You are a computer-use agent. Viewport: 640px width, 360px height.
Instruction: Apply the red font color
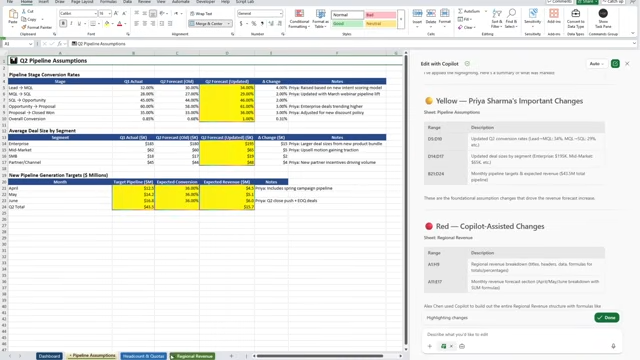[x=120, y=24]
